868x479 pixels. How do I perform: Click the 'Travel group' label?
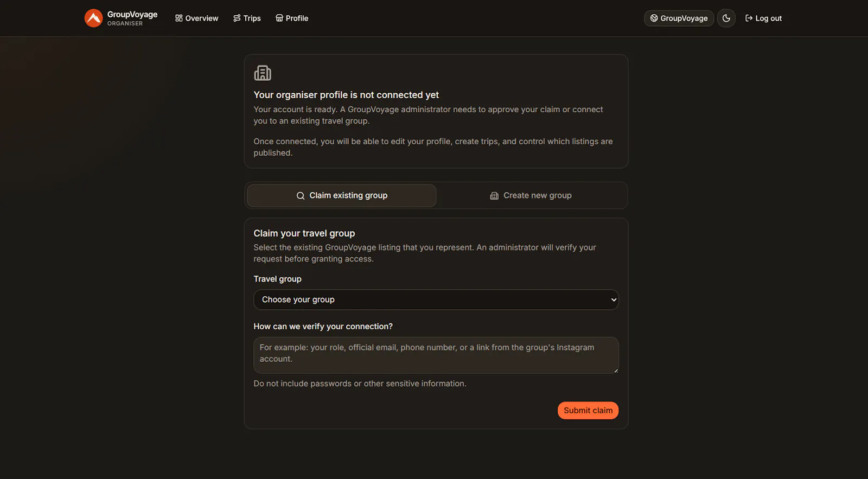pyautogui.click(x=277, y=279)
